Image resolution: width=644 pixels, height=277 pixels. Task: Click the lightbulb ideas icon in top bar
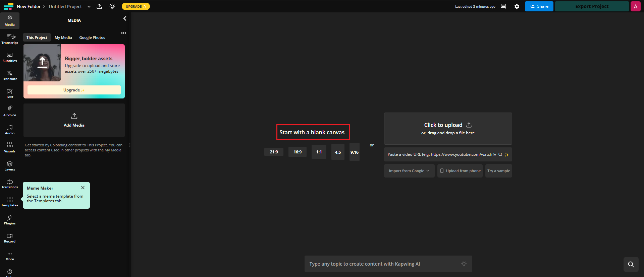coord(112,6)
